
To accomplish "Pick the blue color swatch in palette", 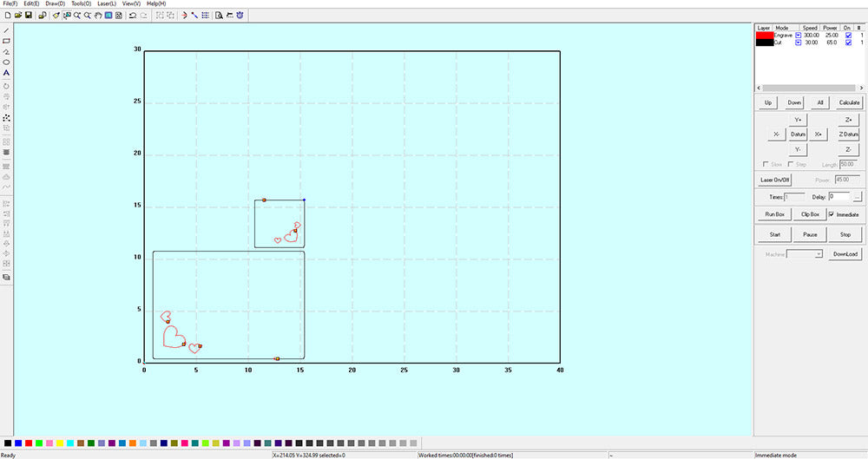I will point(18,443).
